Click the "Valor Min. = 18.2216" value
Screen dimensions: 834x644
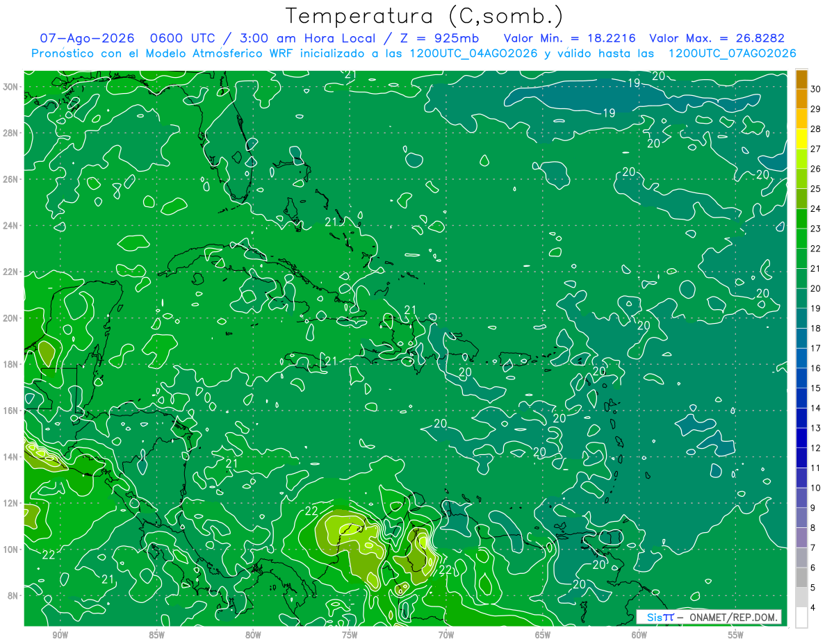(569, 38)
